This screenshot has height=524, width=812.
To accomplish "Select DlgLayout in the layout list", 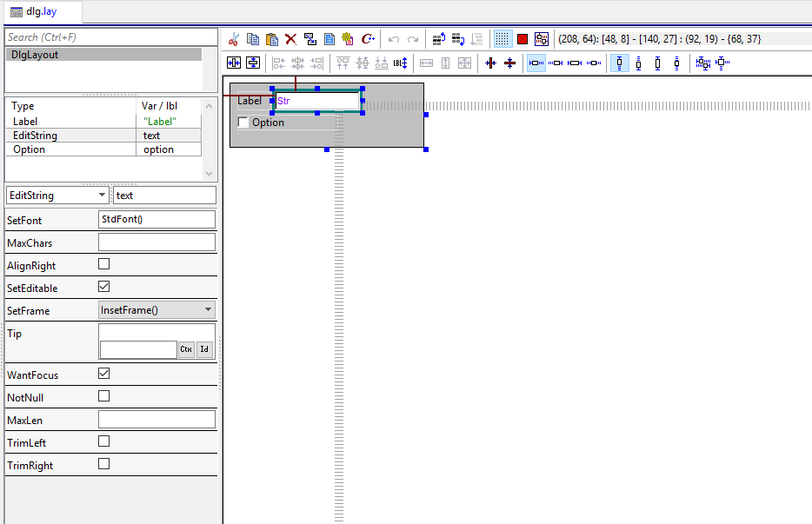I will point(103,55).
